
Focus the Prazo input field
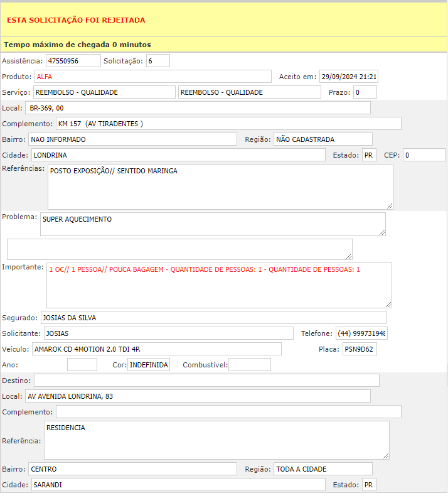(365, 92)
